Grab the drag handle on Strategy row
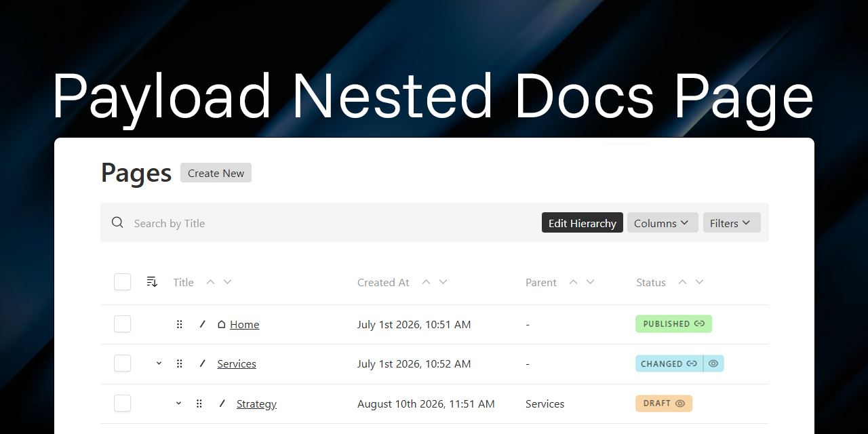The width and height of the screenshot is (868, 434). point(199,403)
